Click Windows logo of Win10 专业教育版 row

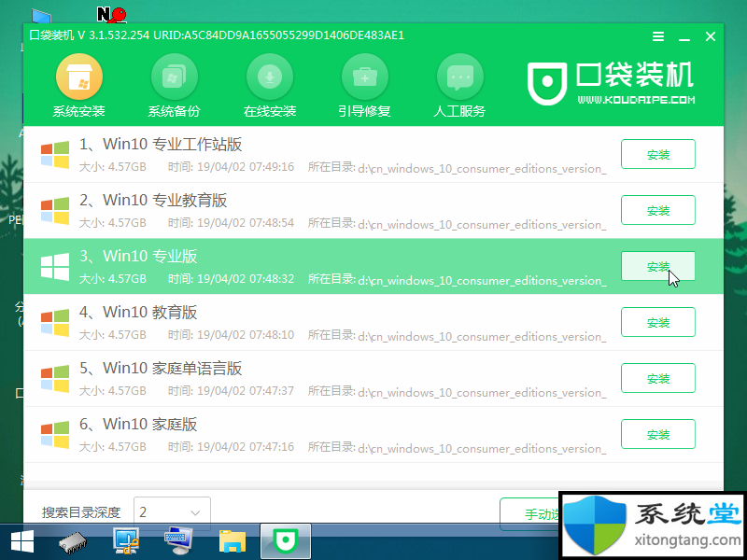pyautogui.click(x=55, y=211)
